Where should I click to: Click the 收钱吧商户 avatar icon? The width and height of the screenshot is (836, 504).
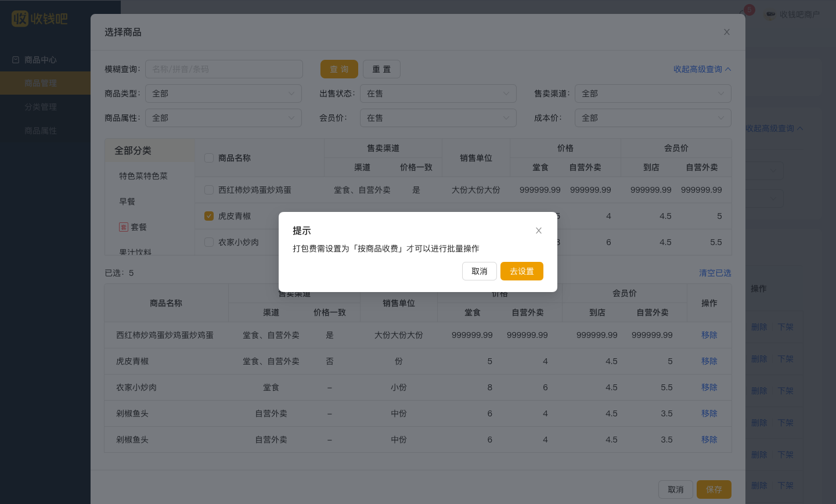pos(770,15)
